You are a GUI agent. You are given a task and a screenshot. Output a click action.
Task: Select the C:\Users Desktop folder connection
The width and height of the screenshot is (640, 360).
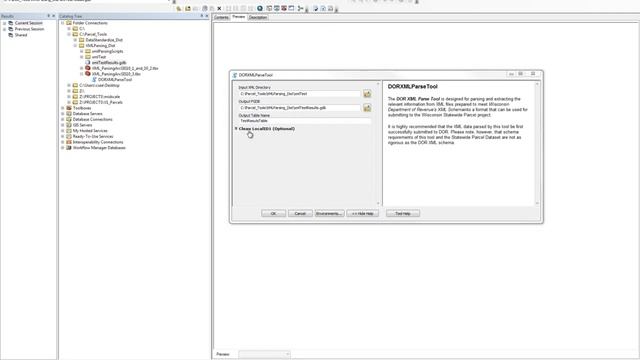point(99,85)
